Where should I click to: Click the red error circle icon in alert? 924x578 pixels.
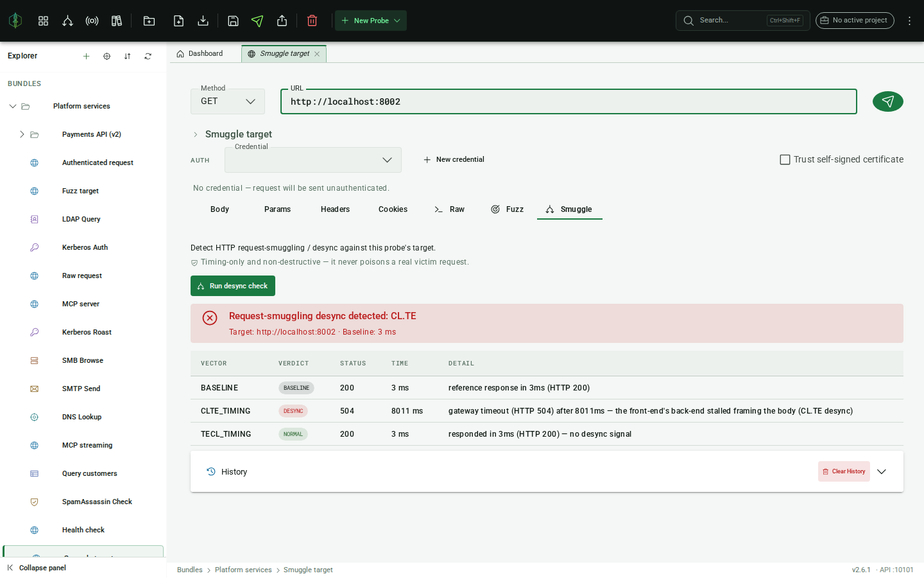coord(210,317)
